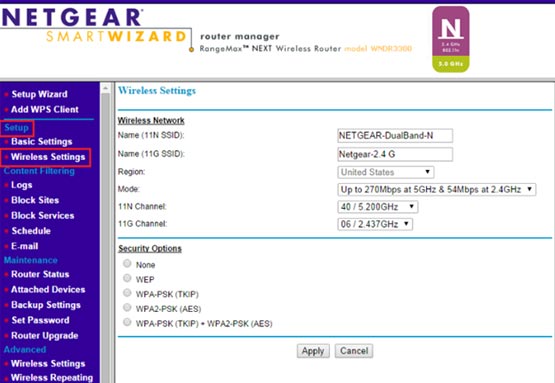Image resolution: width=555 pixels, height=383 pixels.
Task: Click the Wireless Settings page title
Action: pos(157,91)
